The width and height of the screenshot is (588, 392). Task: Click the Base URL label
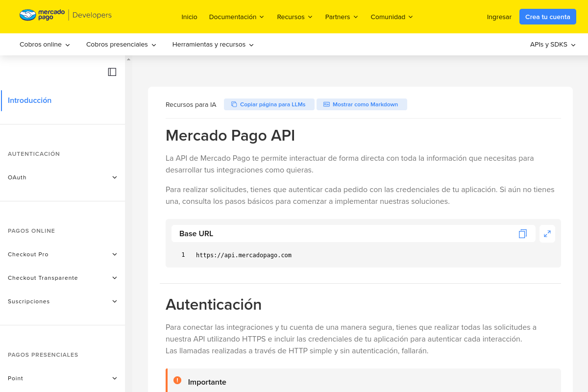coord(196,234)
